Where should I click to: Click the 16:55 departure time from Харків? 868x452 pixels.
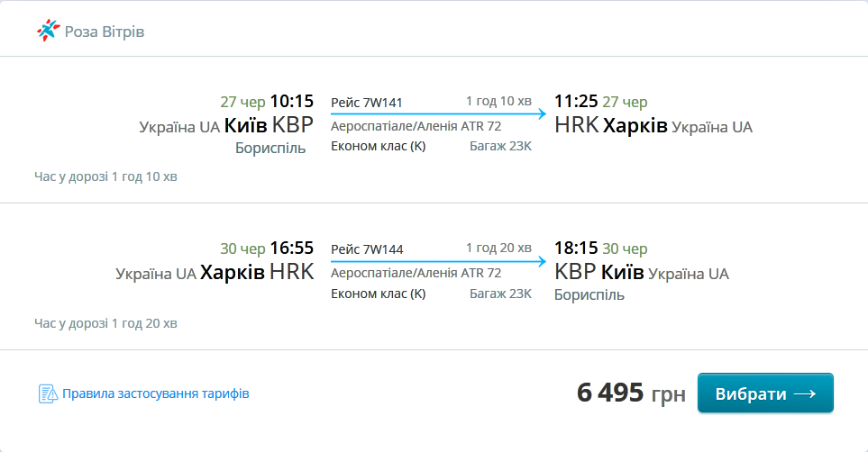click(291, 248)
